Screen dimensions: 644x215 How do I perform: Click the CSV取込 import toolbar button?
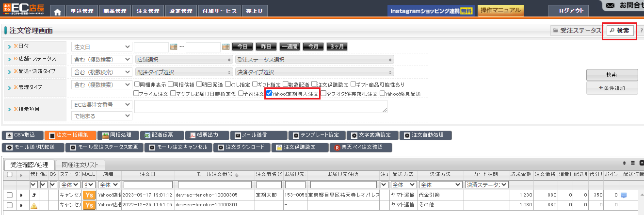(x=22, y=135)
